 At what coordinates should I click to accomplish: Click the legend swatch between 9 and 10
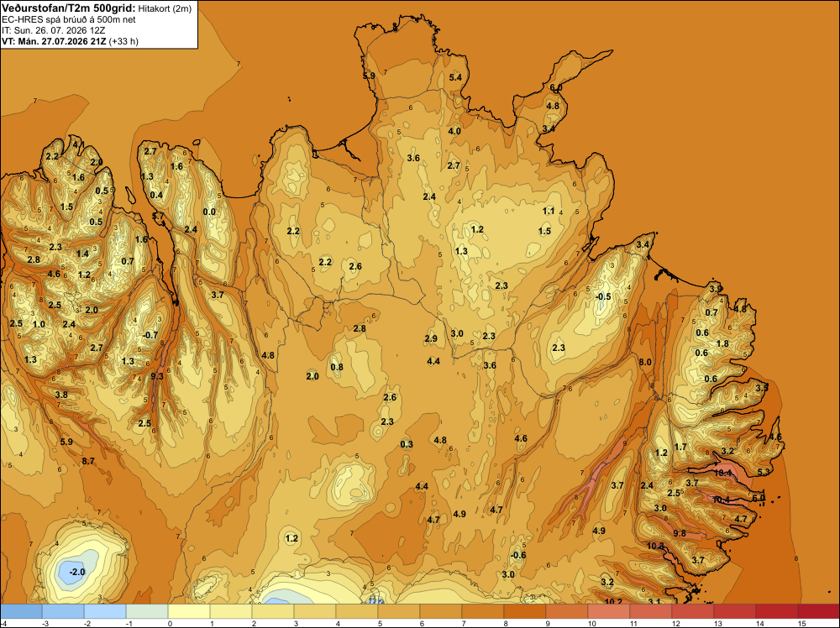[566, 611]
